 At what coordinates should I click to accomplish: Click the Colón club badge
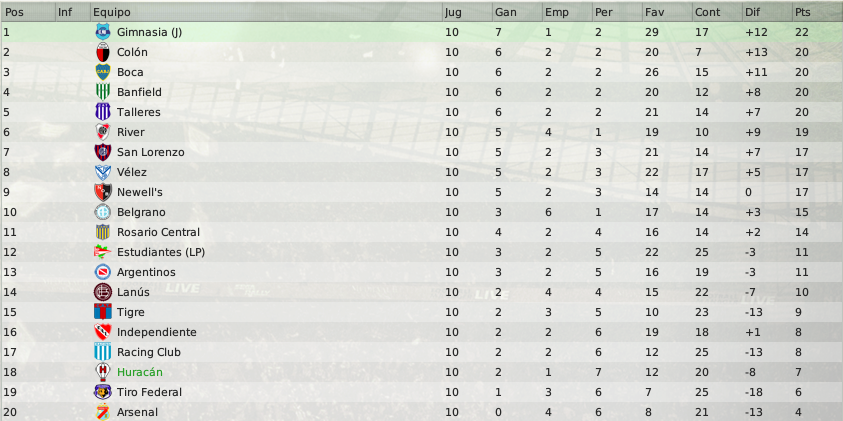[103, 52]
